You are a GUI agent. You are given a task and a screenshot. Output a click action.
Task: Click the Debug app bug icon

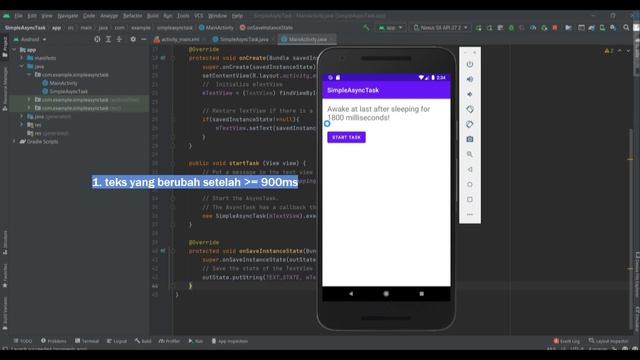[511, 28]
